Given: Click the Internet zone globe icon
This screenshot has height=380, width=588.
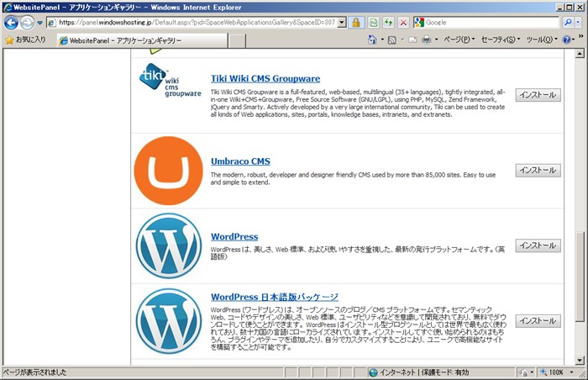Looking at the screenshot, I should point(373,372).
